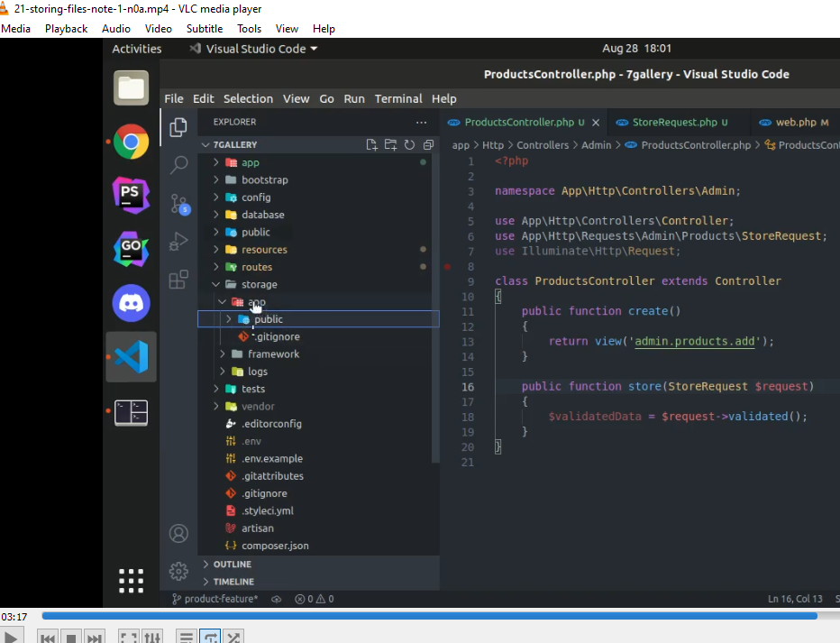Open the Explorer view in activity bar
This screenshot has height=643, width=840.
pos(178,127)
